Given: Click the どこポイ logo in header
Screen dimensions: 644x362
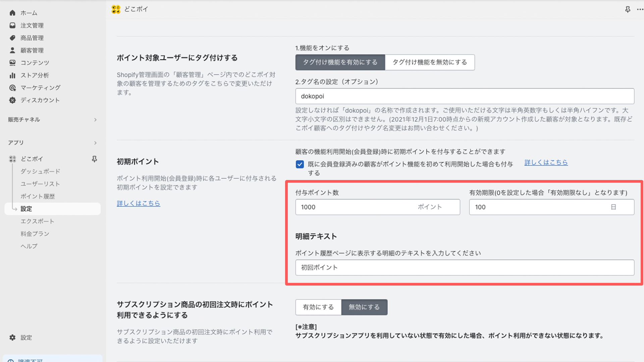Looking at the screenshot, I should tap(116, 9).
